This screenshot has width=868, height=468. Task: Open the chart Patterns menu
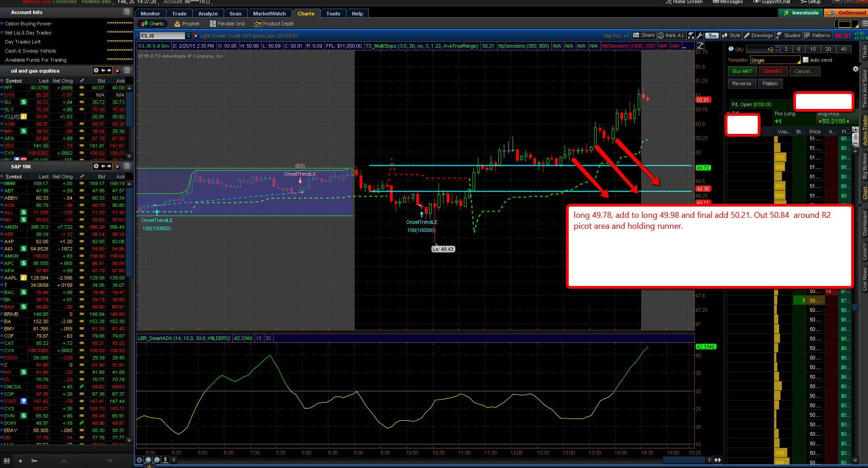click(817, 35)
